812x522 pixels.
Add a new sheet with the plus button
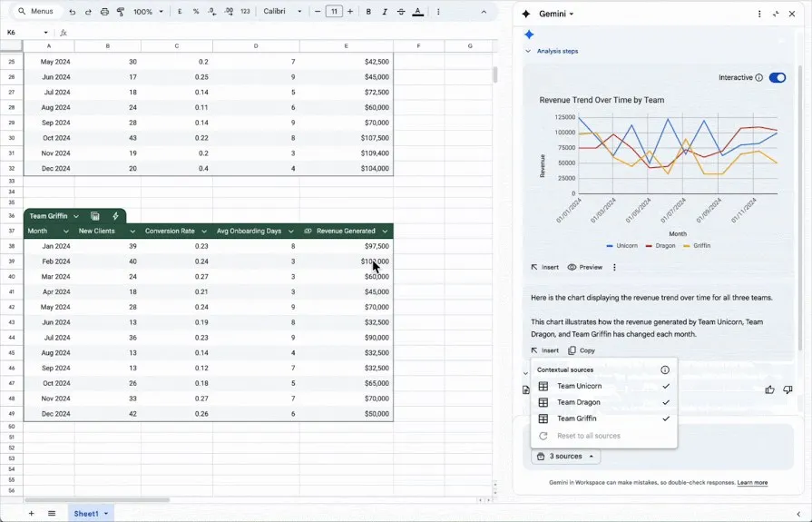pos(31,513)
